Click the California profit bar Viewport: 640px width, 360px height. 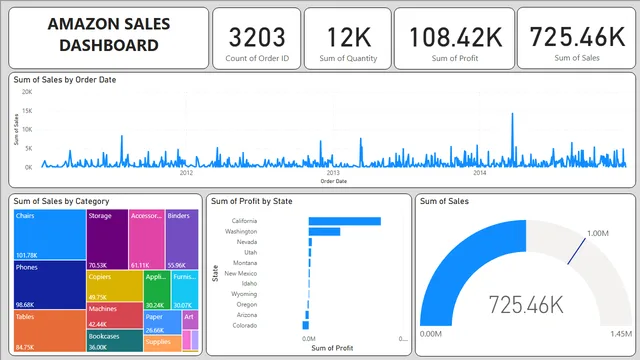point(344,221)
